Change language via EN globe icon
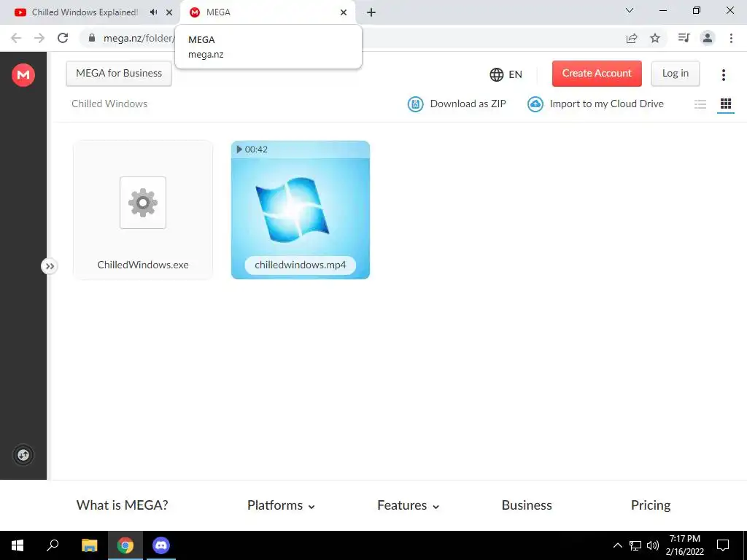 pos(506,74)
